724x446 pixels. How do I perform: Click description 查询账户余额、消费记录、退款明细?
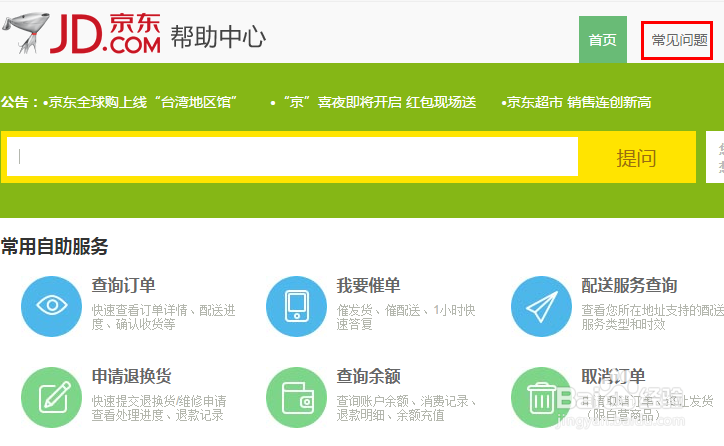406,408
